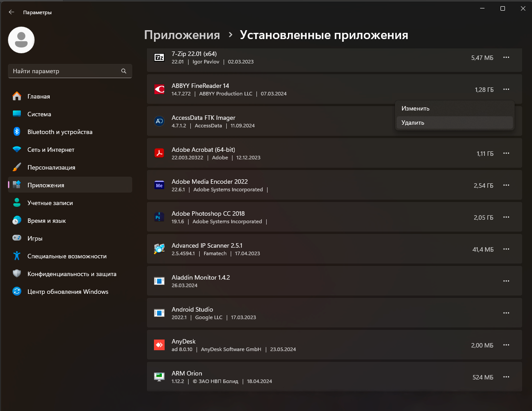Open more options for ARM Orion
532x411 pixels.
click(506, 377)
